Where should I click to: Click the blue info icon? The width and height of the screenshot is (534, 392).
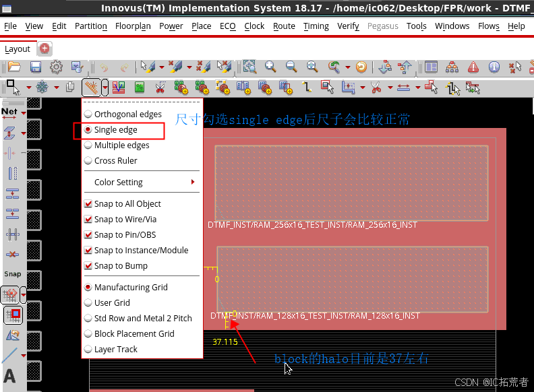494,67
